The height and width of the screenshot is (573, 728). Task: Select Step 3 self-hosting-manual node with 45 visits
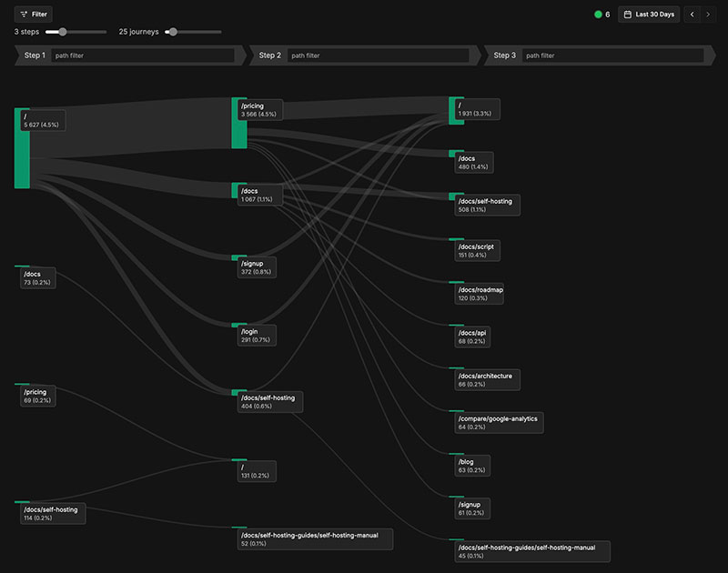click(x=532, y=552)
